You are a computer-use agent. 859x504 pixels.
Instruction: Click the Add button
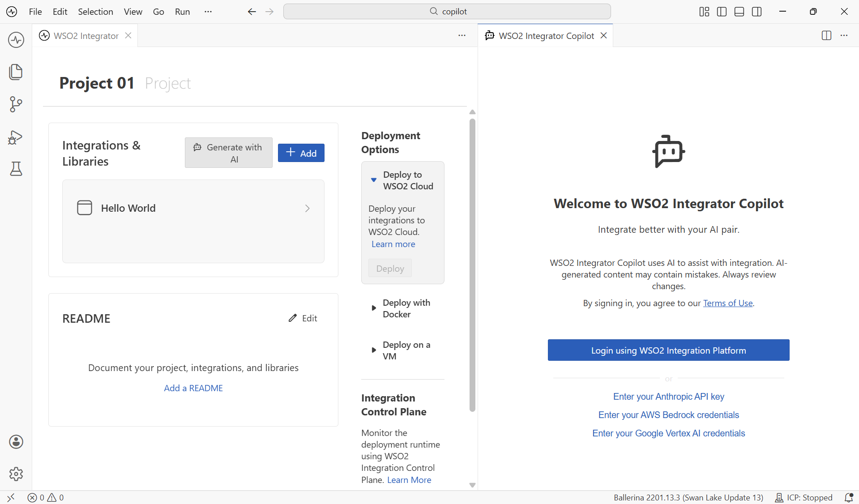[301, 153]
